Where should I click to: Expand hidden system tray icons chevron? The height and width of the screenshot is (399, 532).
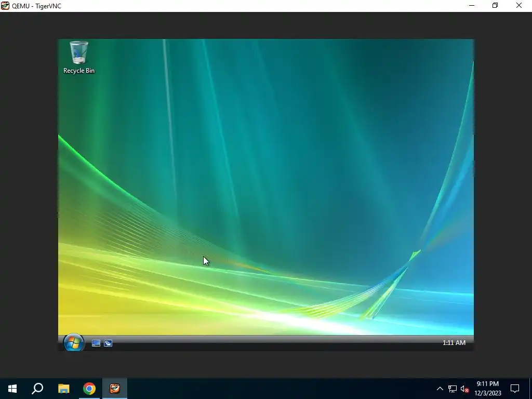(440, 389)
